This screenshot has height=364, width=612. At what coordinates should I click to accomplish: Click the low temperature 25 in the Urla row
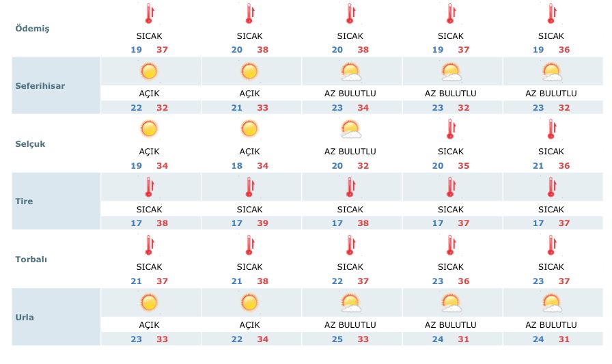point(337,339)
